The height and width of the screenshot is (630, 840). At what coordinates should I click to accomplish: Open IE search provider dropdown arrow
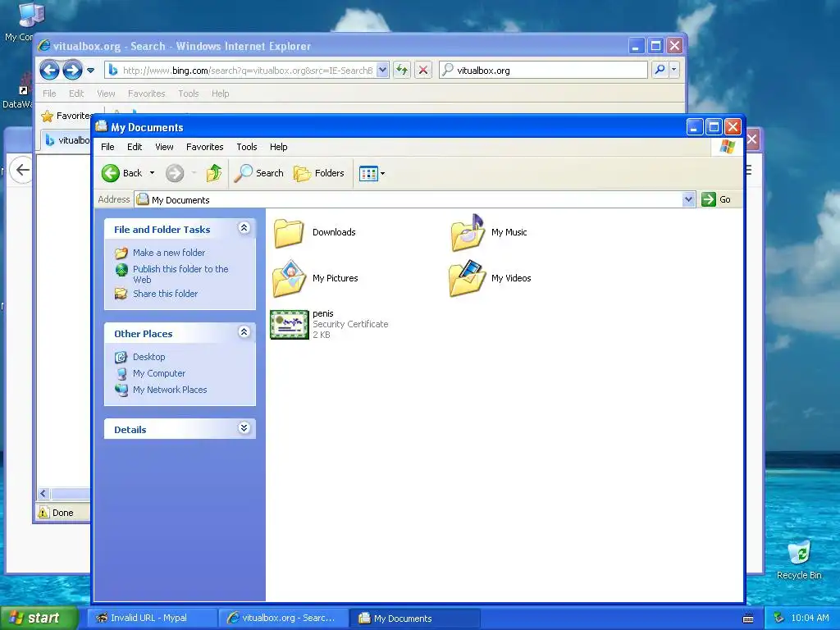[674, 70]
